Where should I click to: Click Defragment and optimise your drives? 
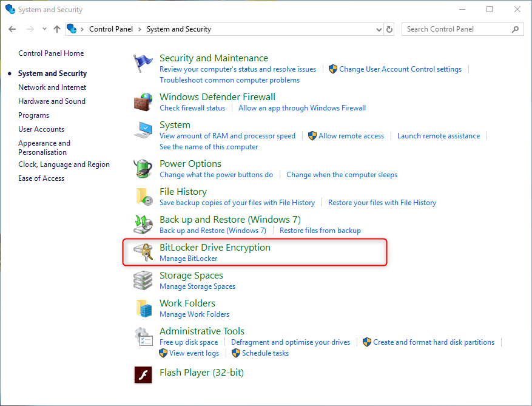[x=291, y=342]
